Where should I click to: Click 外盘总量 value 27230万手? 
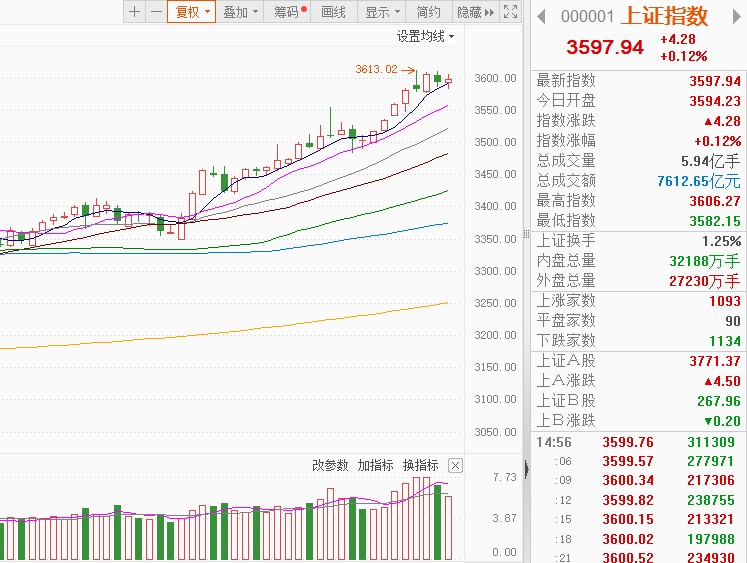coord(705,281)
